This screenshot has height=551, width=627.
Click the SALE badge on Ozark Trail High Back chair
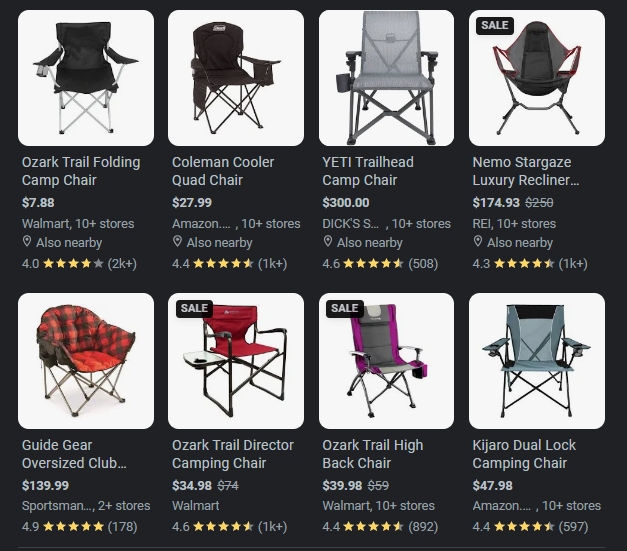(344, 308)
